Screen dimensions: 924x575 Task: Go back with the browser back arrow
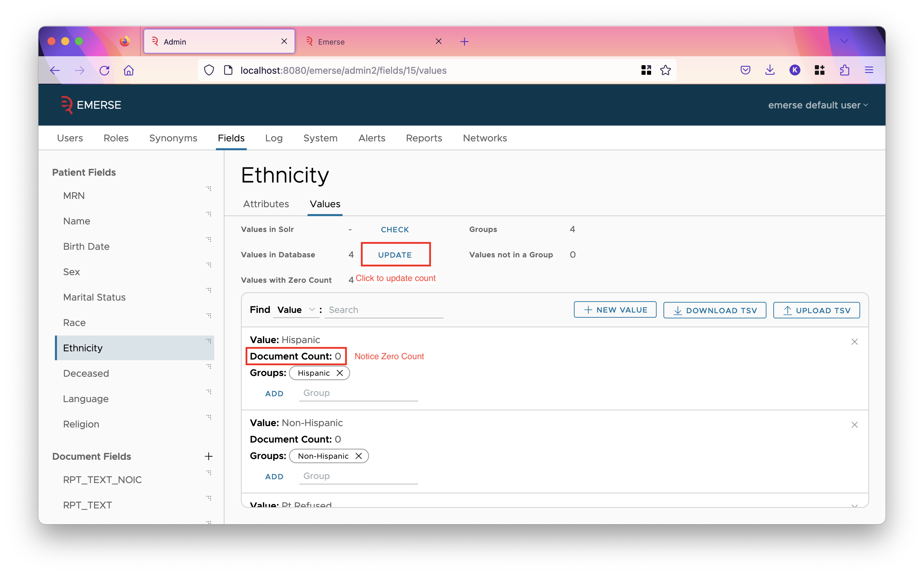pyautogui.click(x=55, y=70)
